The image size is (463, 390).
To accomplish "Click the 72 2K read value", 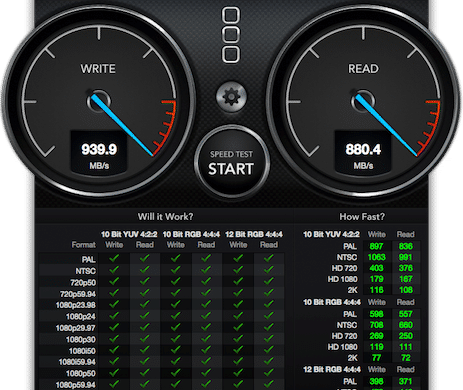I will [x=406, y=358].
